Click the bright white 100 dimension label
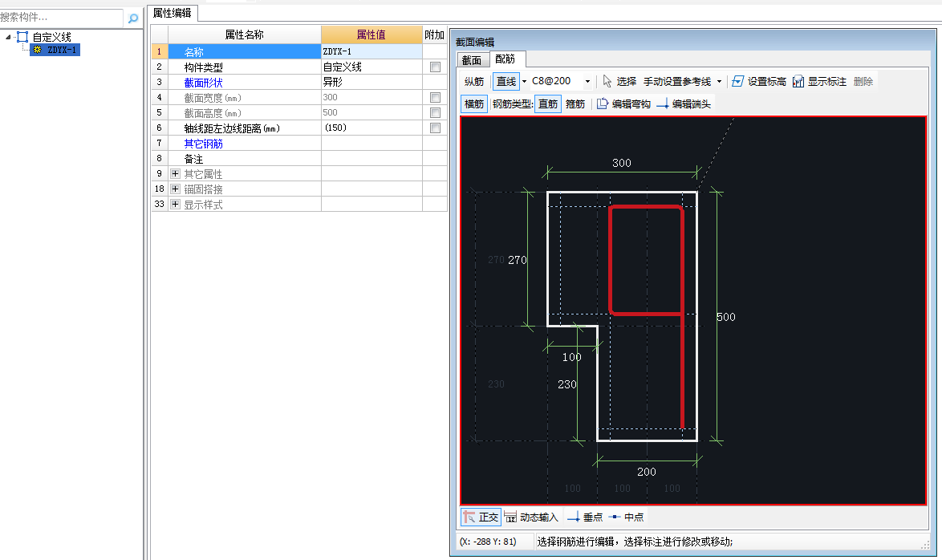942x560 pixels. coord(571,357)
